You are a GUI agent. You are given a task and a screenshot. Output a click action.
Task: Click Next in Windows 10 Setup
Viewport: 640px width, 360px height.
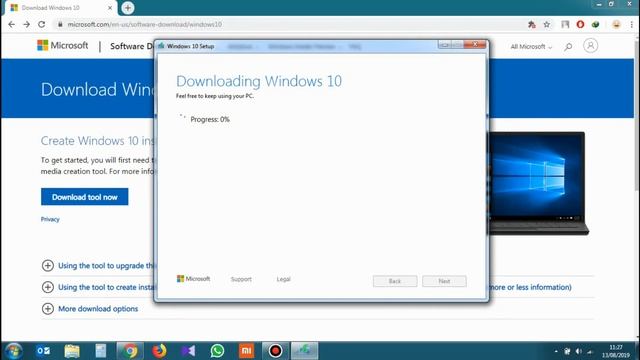pos(444,281)
